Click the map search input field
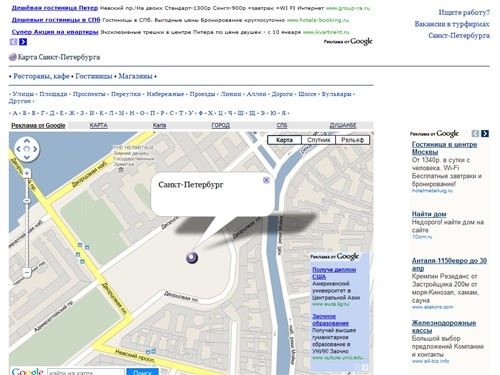 tap(86, 372)
